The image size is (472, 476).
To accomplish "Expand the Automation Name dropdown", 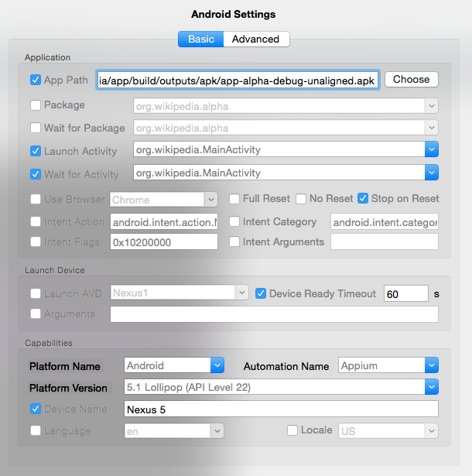I will (431, 365).
